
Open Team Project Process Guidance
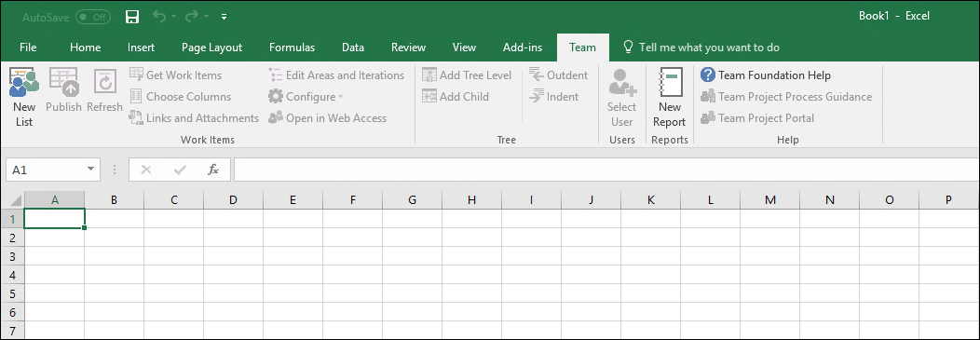point(786,96)
